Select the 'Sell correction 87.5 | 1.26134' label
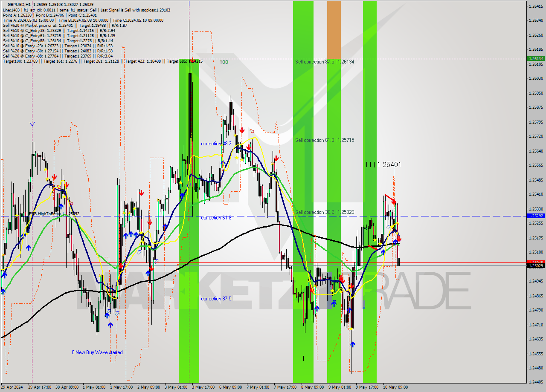This screenshot has height=392, width=546. click(x=325, y=62)
